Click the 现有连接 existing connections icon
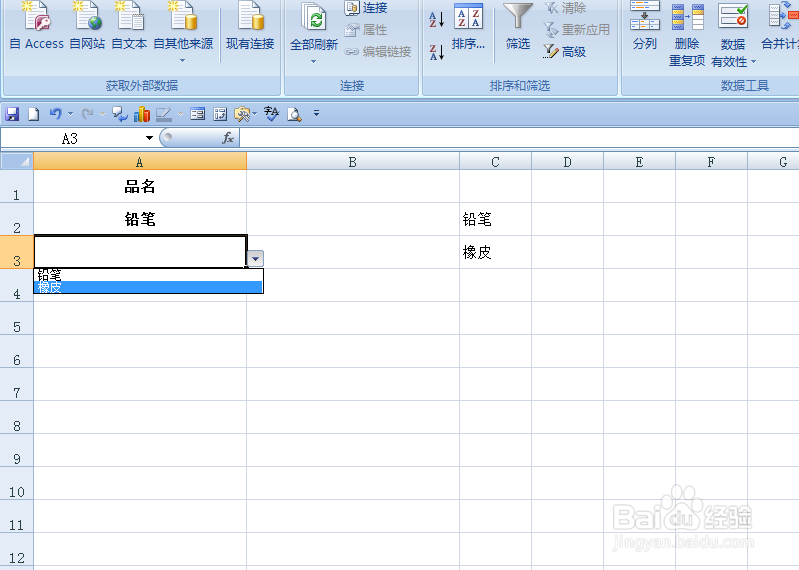The width and height of the screenshot is (799, 570). [250, 25]
